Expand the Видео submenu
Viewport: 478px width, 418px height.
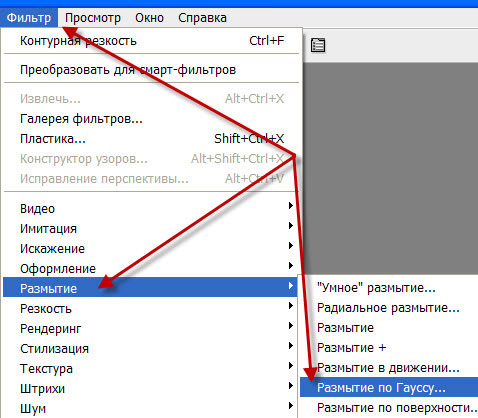click(150, 209)
